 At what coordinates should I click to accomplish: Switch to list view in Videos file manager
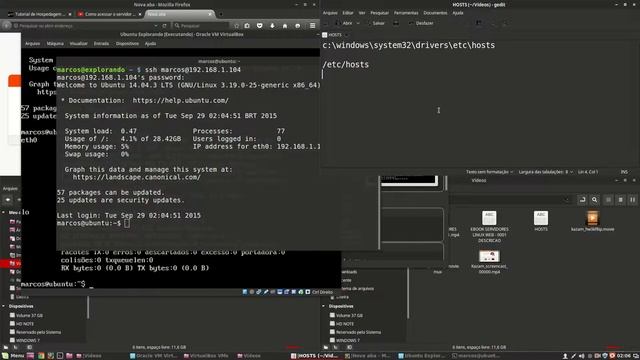coord(620,200)
